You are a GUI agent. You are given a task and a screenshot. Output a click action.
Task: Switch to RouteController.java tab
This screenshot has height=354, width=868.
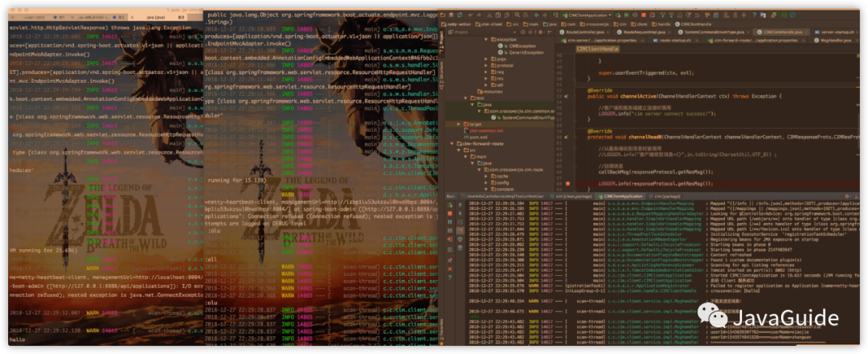tap(584, 32)
